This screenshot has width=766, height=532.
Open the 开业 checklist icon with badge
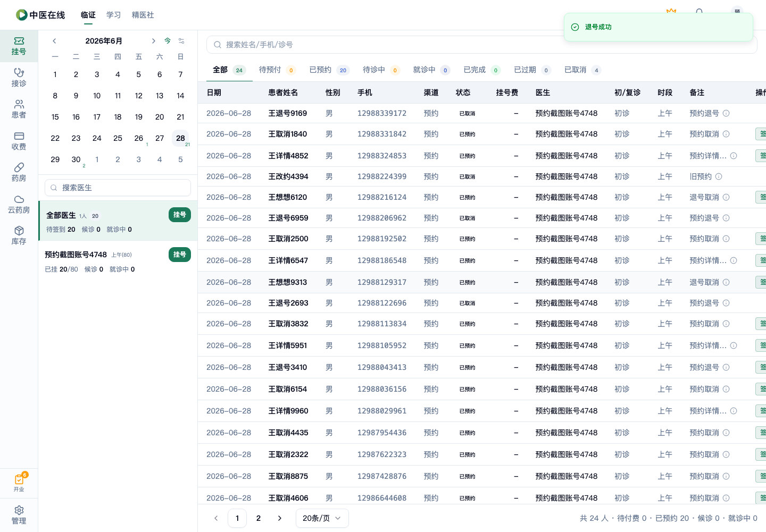(x=19, y=482)
